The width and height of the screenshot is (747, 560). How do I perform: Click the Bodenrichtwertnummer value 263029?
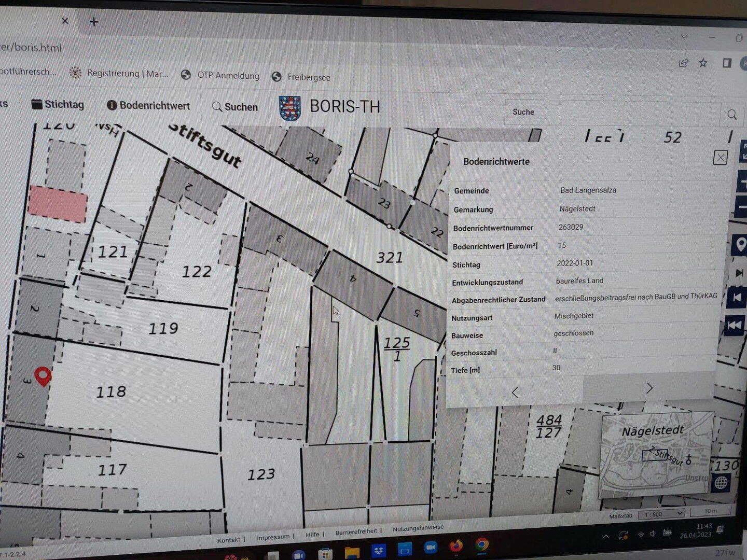click(x=571, y=227)
